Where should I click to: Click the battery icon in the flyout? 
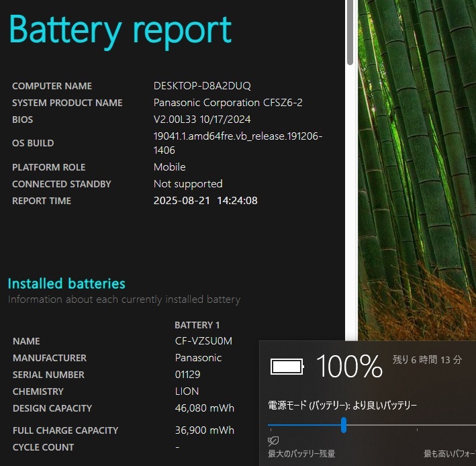pos(287,367)
